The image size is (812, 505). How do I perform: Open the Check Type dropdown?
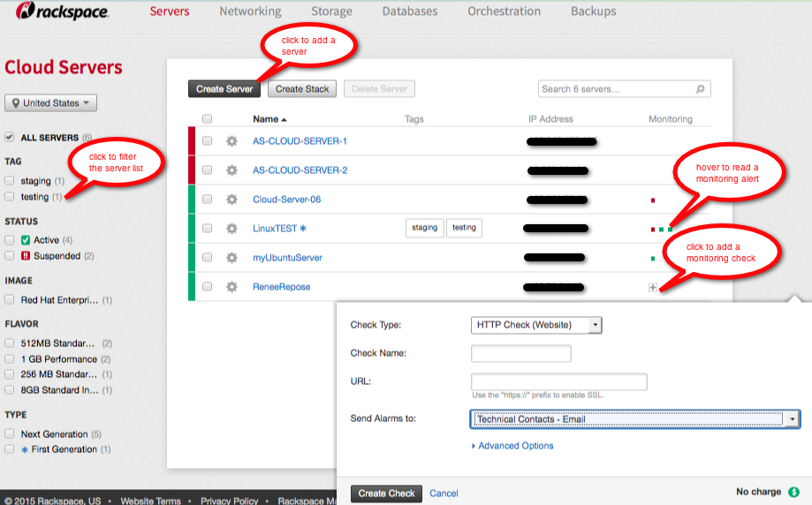pos(536,325)
